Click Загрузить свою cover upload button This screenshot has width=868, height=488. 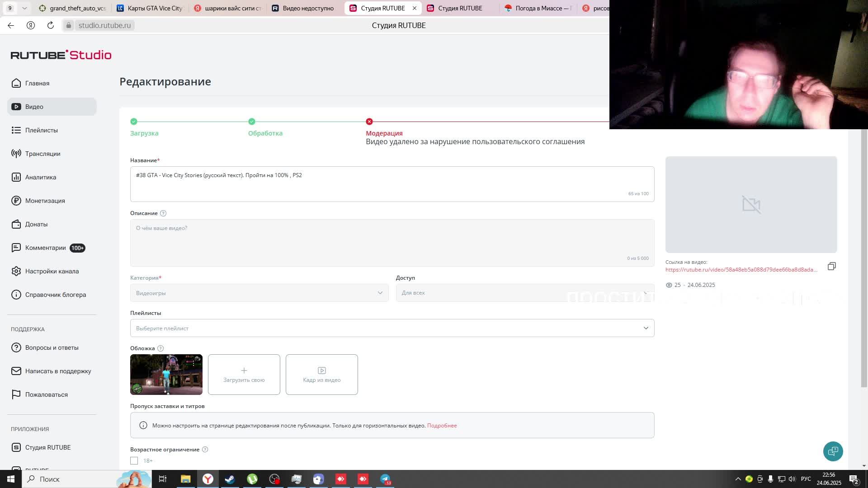pyautogui.click(x=244, y=375)
